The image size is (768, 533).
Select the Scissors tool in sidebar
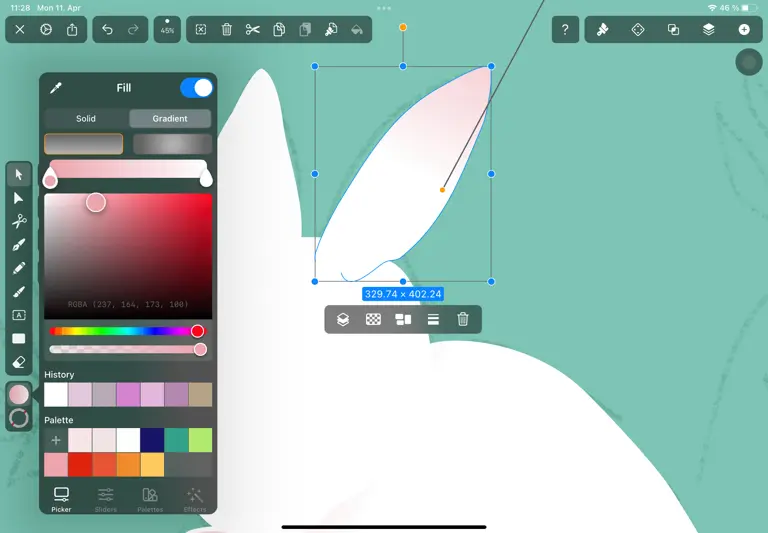pos(19,221)
